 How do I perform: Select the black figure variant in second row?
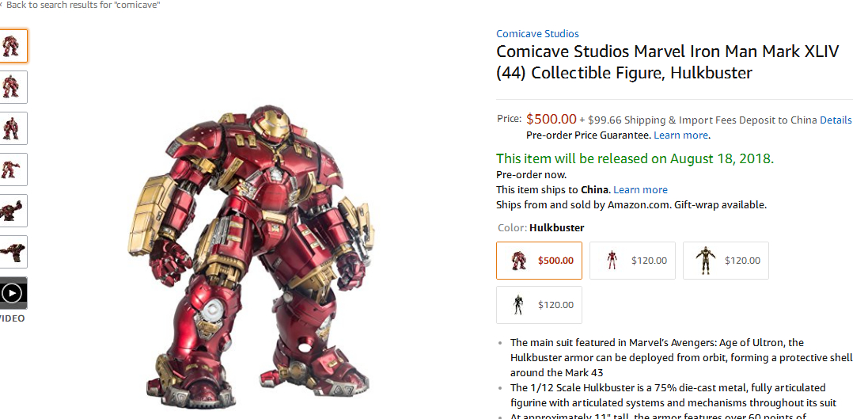[x=539, y=305]
